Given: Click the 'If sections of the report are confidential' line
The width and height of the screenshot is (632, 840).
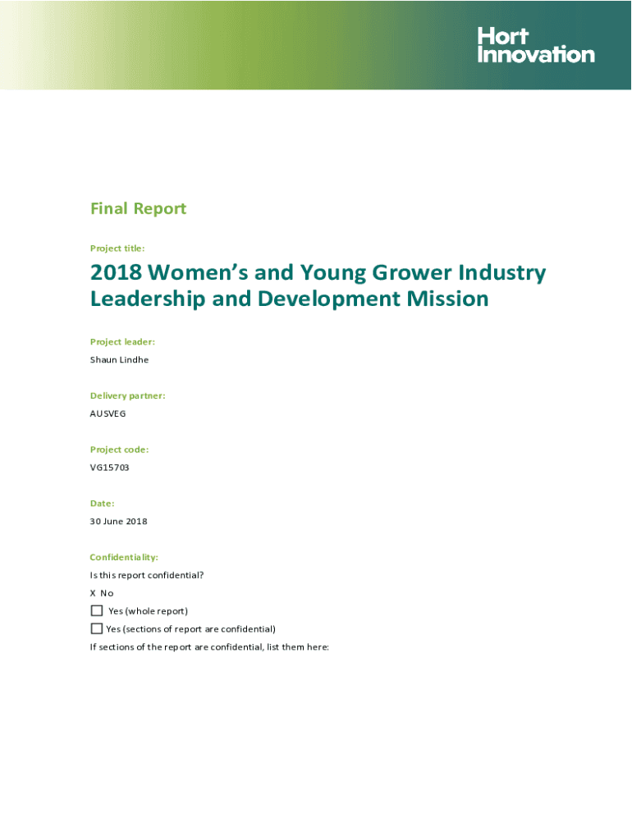Looking at the screenshot, I should click(208, 646).
